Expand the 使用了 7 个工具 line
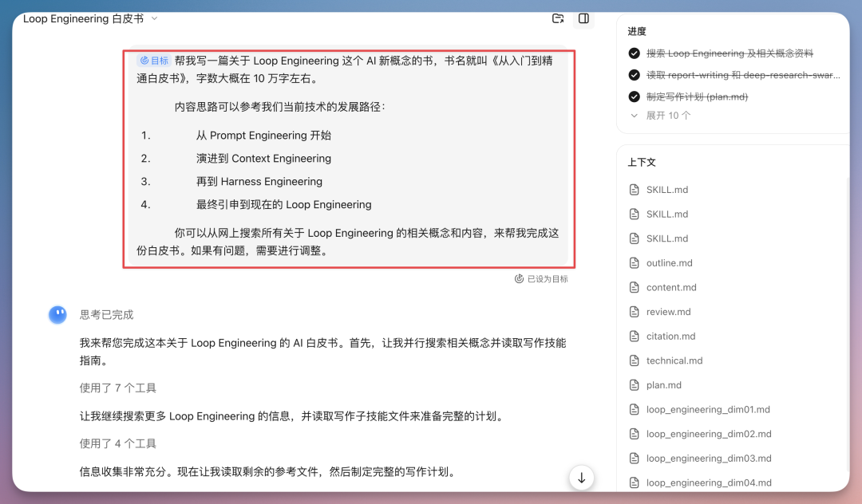 point(117,388)
